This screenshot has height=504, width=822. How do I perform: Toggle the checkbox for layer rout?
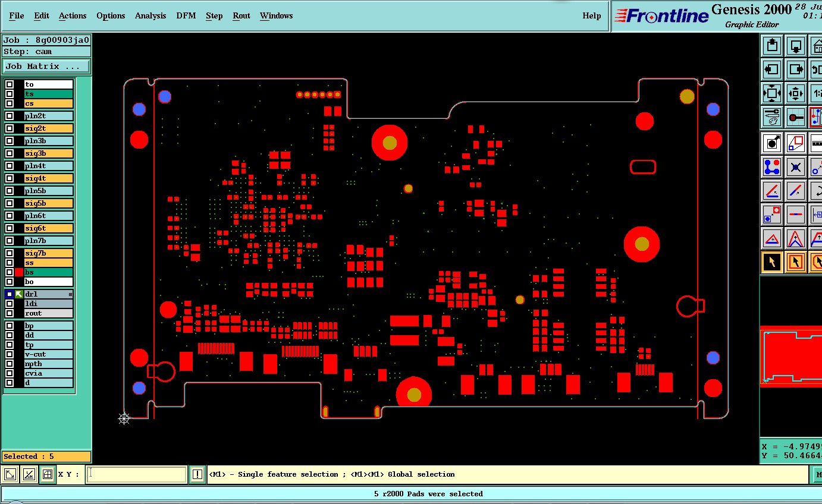(10, 313)
